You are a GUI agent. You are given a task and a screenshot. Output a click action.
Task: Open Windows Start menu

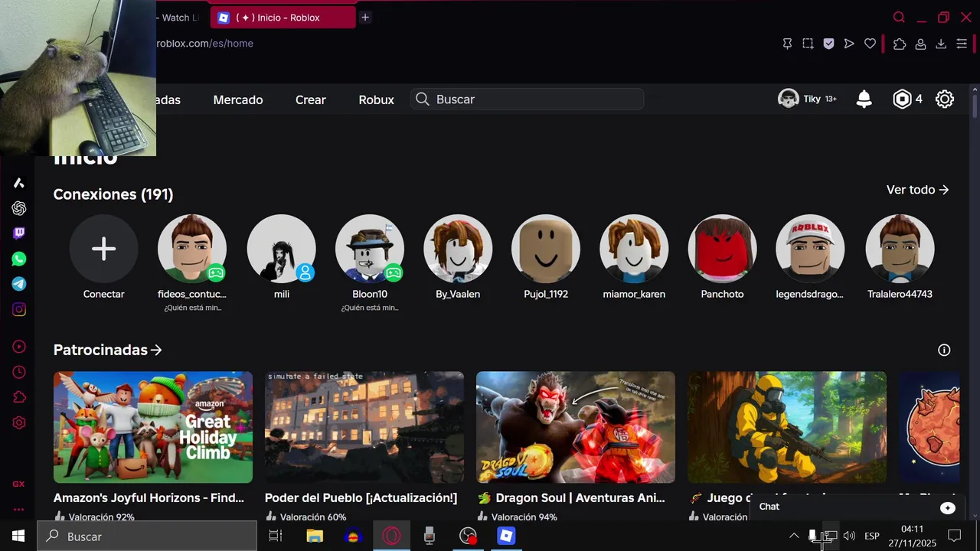(18, 536)
